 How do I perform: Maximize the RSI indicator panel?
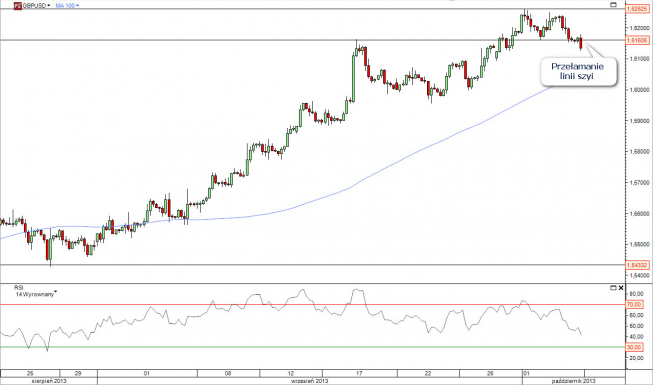tap(613, 288)
